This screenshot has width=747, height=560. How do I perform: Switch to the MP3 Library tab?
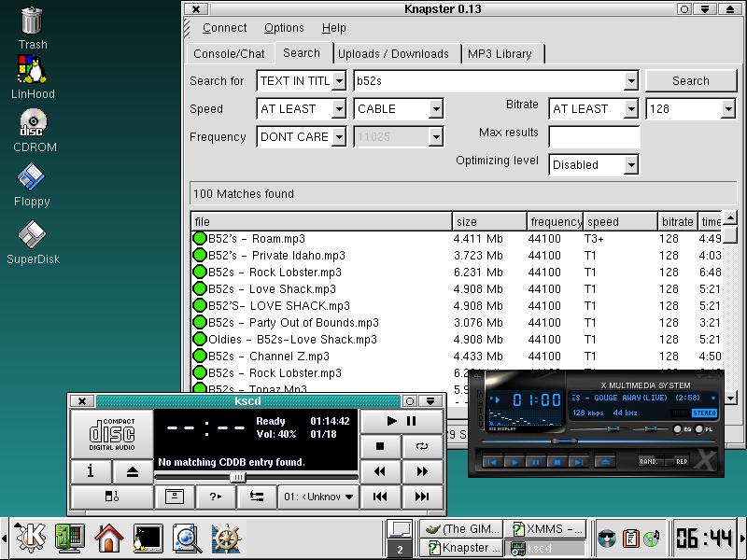pos(500,54)
